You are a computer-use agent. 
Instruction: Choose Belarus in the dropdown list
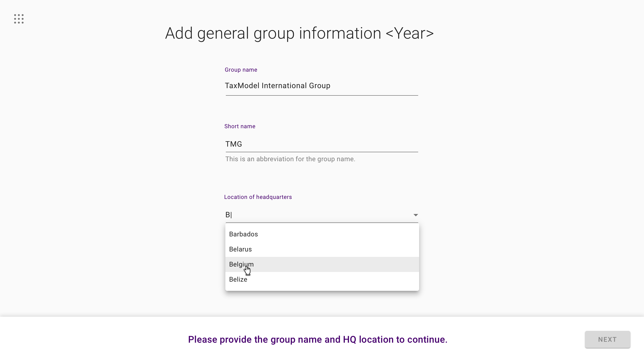pos(322,249)
